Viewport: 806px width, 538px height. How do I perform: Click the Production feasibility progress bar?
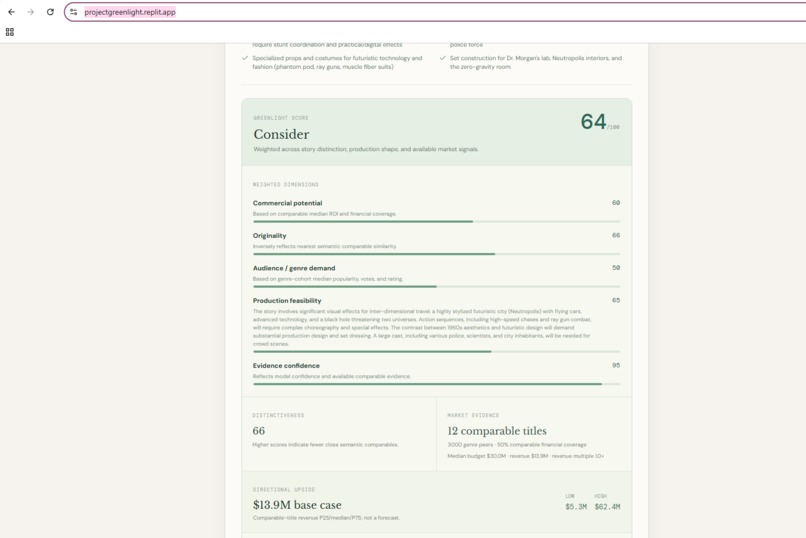(x=436, y=351)
